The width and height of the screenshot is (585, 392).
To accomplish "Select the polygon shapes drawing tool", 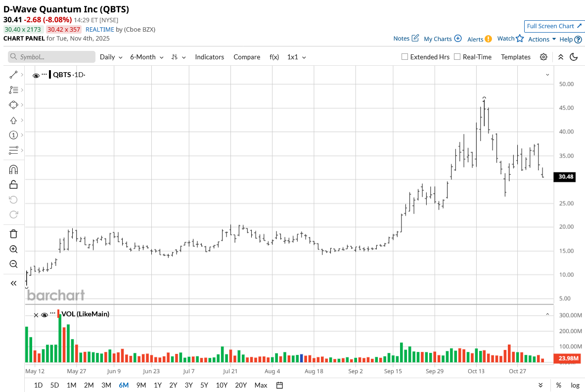I will pyautogui.click(x=13, y=105).
